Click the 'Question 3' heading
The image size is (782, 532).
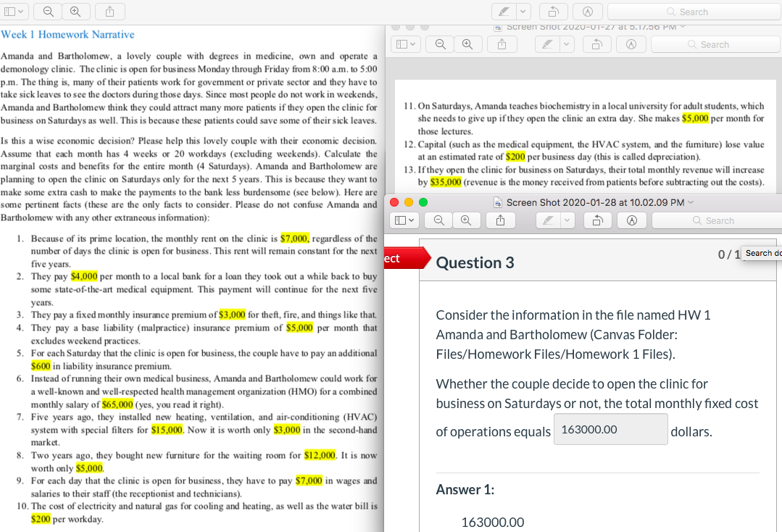[x=475, y=263]
